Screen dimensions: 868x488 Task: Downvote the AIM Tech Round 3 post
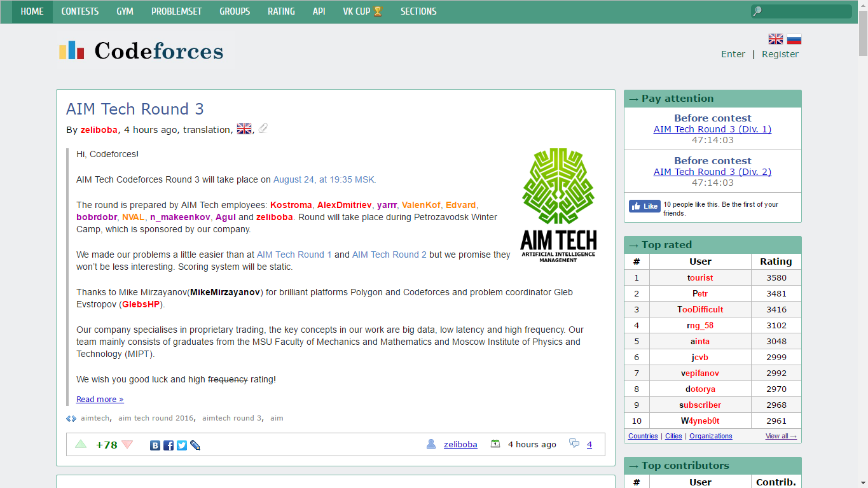(127, 444)
